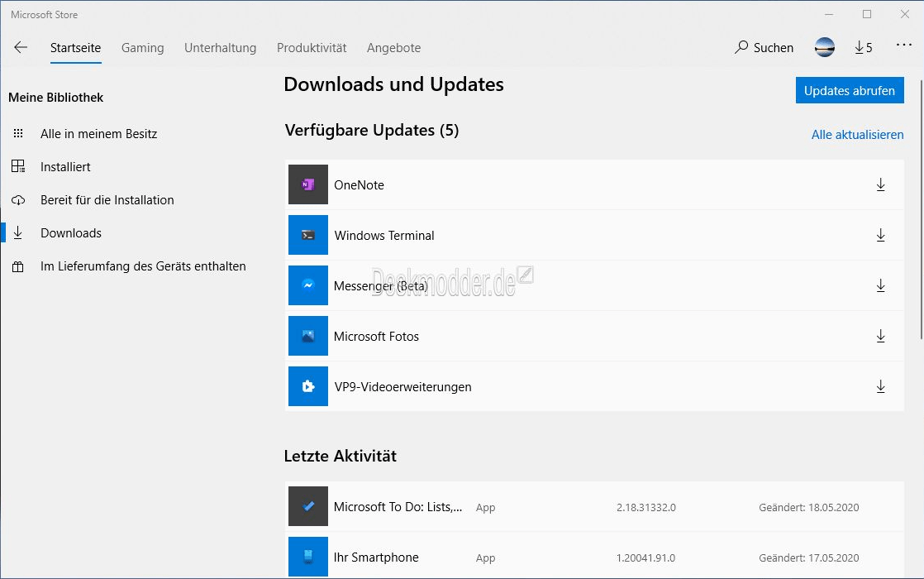The image size is (924, 579).
Task: Click the Messenger (Beta) app icon
Action: click(308, 285)
